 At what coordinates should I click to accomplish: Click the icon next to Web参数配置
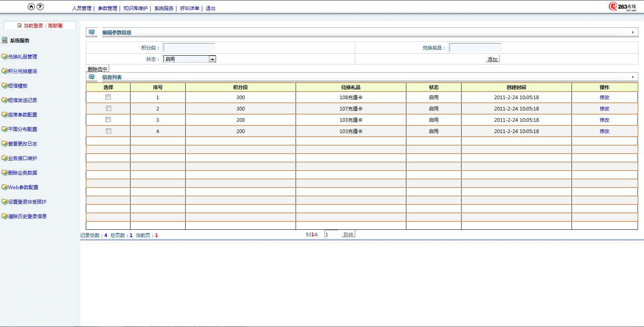click(x=4, y=187)
